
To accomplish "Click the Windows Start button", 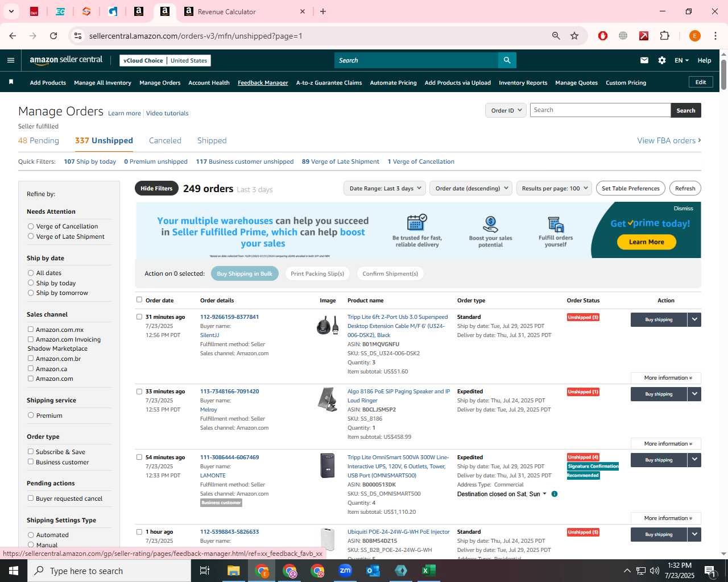I will tap(14, 571).
